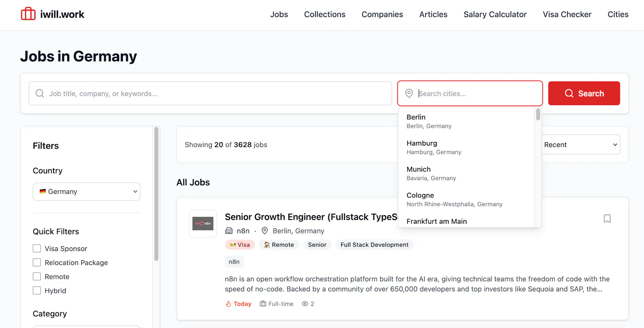This screenshot has width=644, height=328.
Task: Click the iwill.work briefcase logo icon
Action: pos(28,14)
